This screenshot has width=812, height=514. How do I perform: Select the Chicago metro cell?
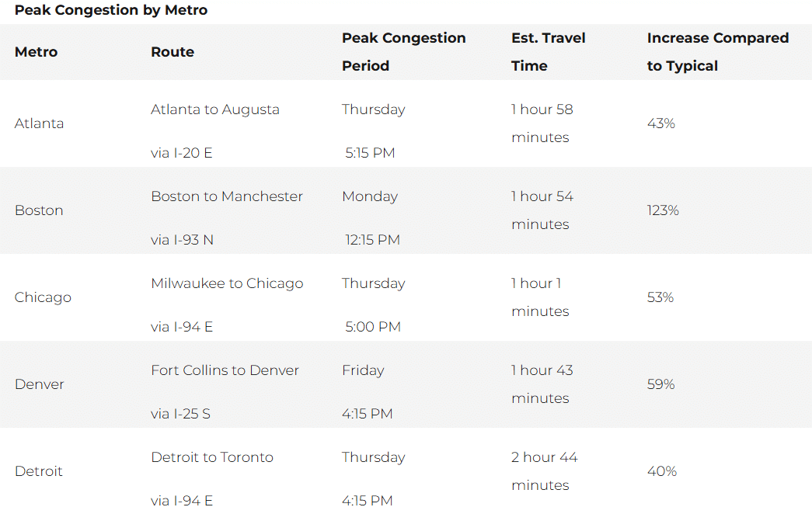tap(43, 297)
